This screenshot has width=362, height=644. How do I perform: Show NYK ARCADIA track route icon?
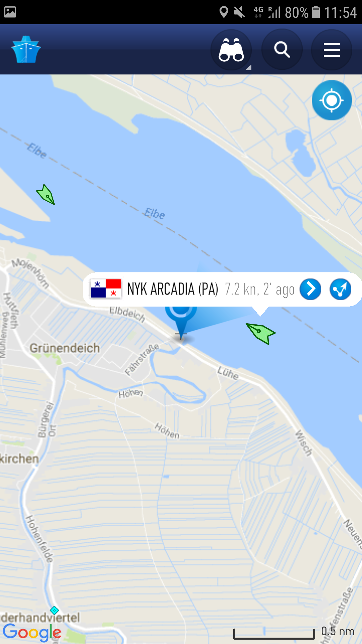(x=341, y=289)
